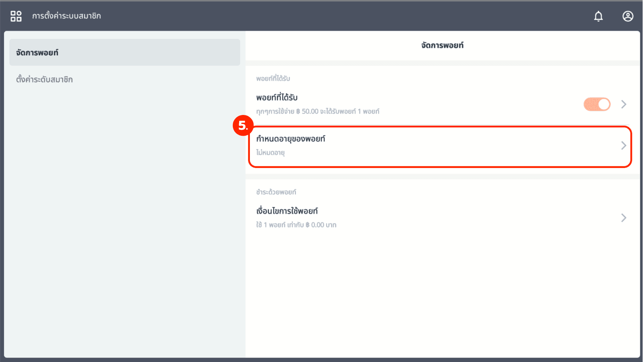Click จัดการพอยท์ panel heading
Image resolution: width=644 pixels, height=362 pixels.
[442, 45]
